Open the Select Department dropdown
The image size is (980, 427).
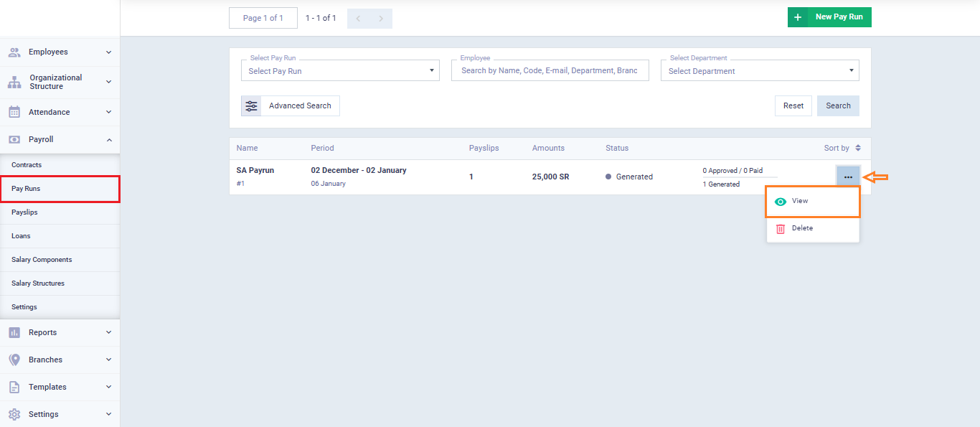[x=760, y=71]
